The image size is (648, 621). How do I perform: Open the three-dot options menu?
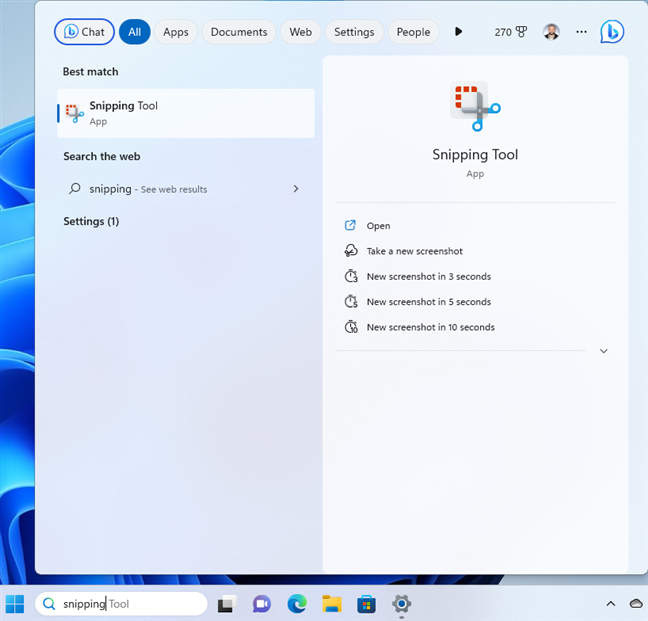(581, 32)
